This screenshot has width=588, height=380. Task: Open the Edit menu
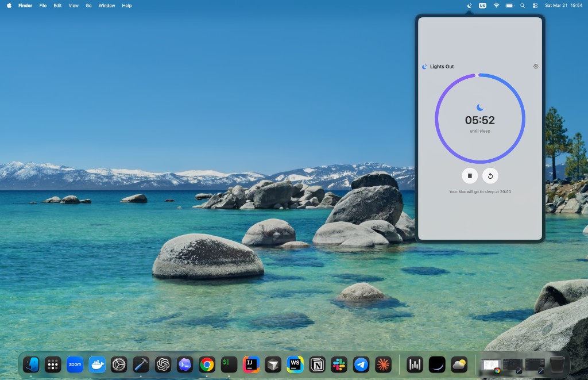[57, 6]
